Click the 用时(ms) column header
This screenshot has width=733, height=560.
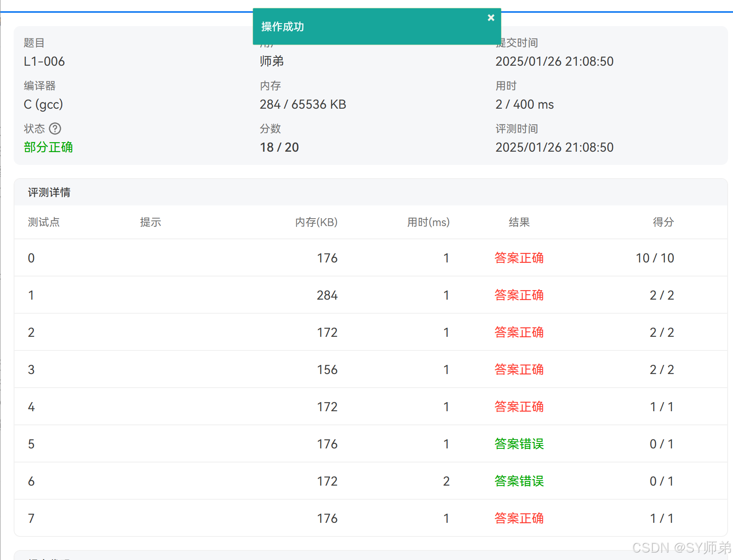(x=428, y=222)
